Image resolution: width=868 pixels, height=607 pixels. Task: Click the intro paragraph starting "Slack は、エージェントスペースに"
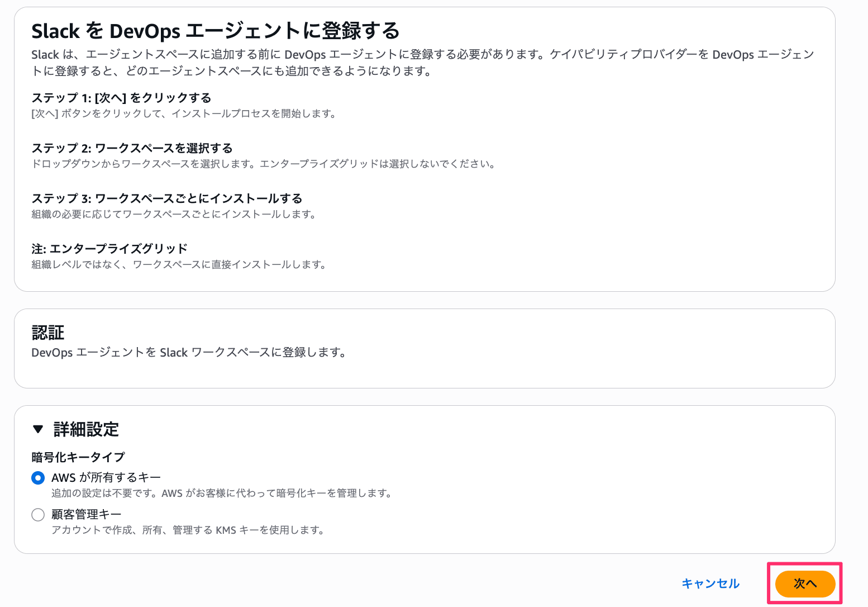423,63
